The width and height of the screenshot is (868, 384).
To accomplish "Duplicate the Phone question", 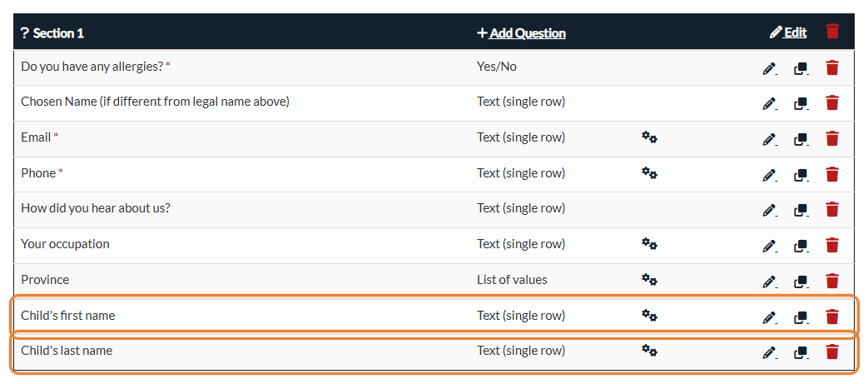I will (x=801, y=175).
